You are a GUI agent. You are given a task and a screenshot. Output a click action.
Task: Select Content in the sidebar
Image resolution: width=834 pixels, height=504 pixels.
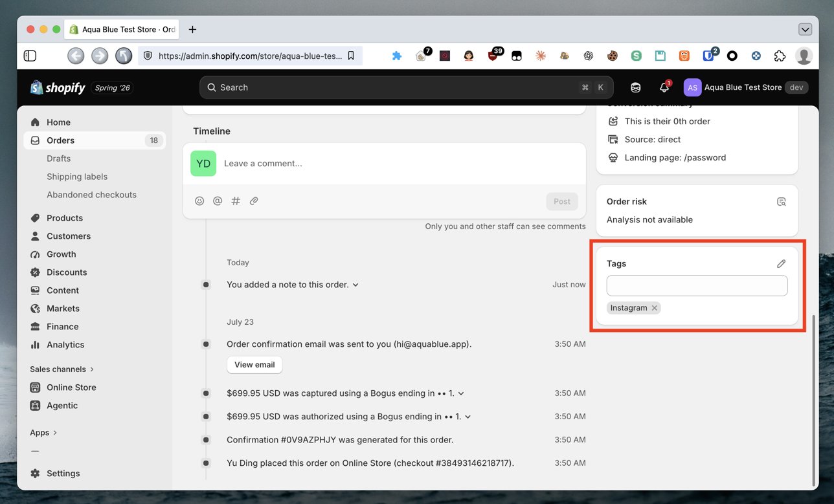coord(95,290)
